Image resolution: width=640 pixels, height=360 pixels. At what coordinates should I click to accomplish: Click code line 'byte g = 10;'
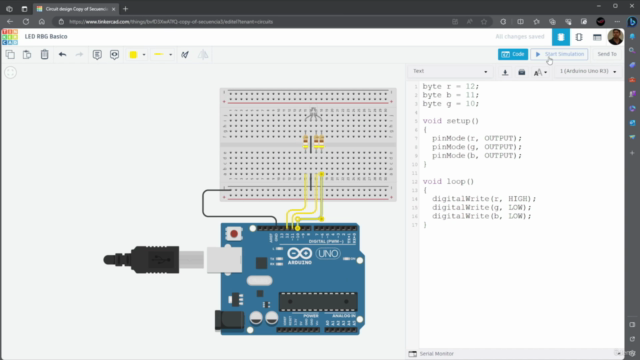(x=451, y=104)
